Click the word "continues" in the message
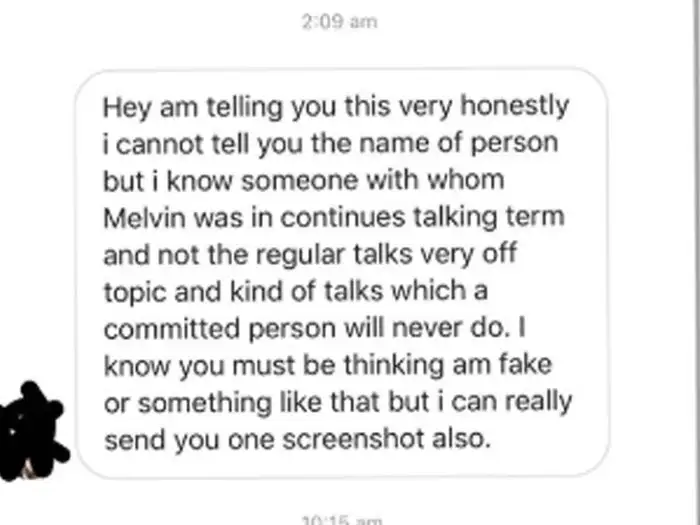The width and height of the screenshot is (700, 525). [x=343, y=218]
